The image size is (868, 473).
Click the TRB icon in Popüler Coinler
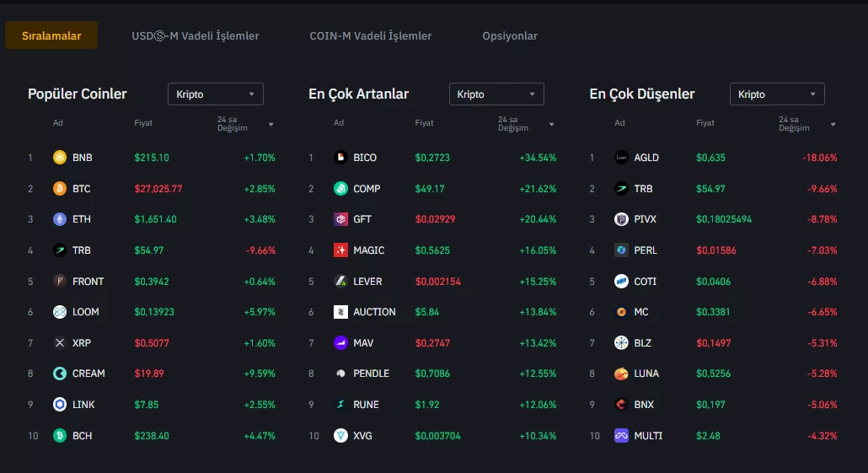tap(60, 250)
